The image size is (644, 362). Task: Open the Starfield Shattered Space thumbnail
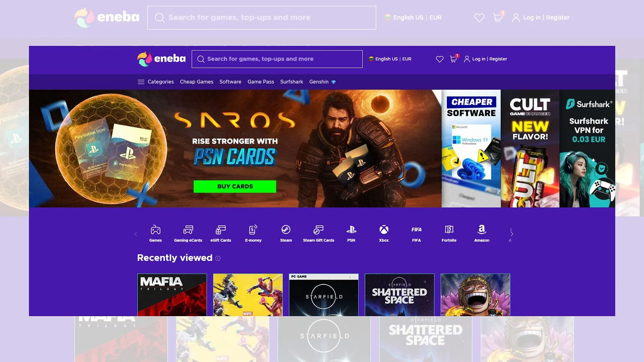[x=399, y=295]
